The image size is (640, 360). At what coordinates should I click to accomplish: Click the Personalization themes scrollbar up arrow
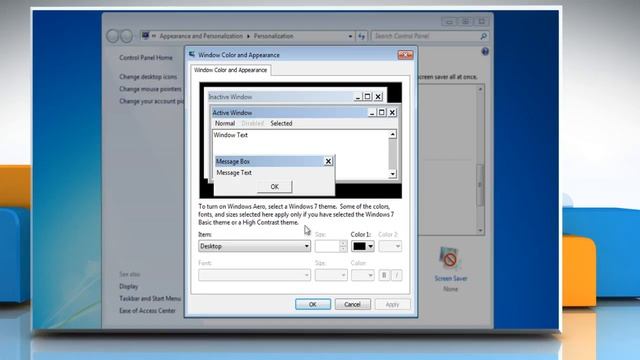[x=480, y=89]
